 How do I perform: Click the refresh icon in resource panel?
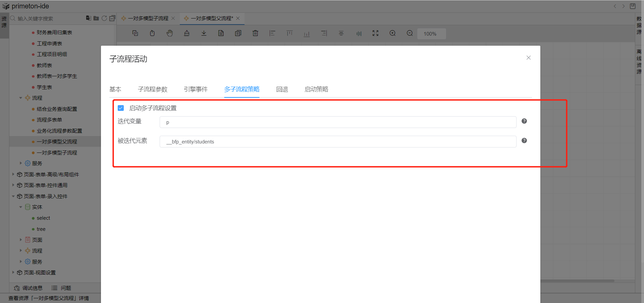tap(104, 18)
